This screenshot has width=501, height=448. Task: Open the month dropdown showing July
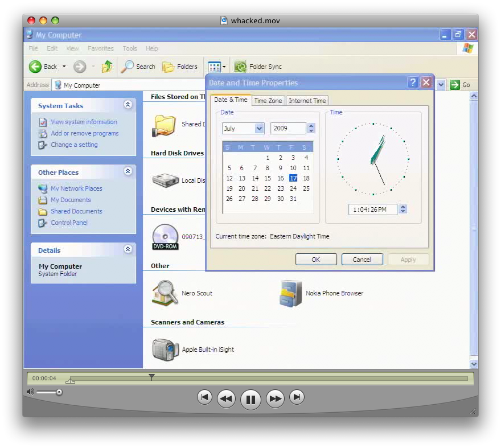(259, 129)
